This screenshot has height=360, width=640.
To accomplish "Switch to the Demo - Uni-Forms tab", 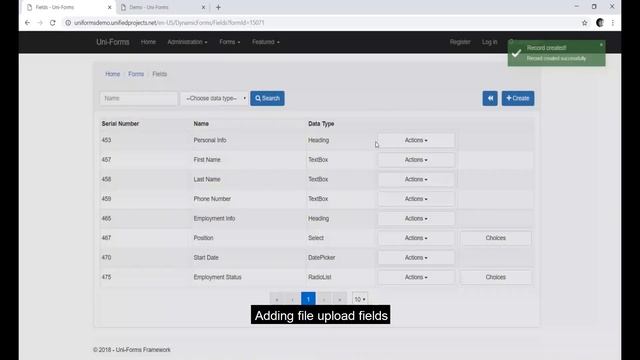I will pyautogui.click(x=162, y=7).
